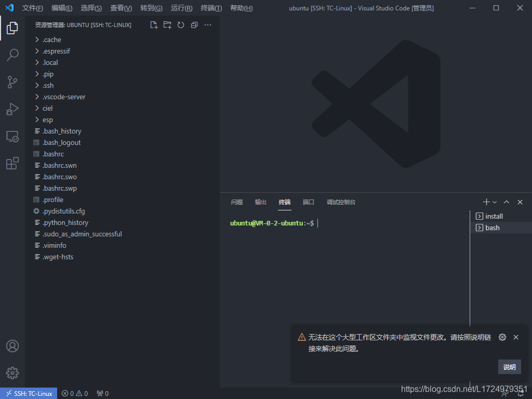The image size is (532, 399).
Task: Open the .bash_history file
Action: (x=123, y=131)
